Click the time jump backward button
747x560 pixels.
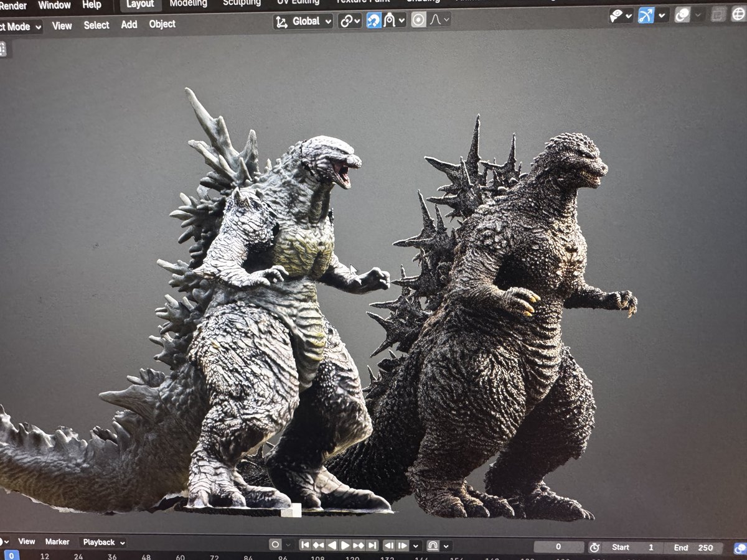click(389, 545)
